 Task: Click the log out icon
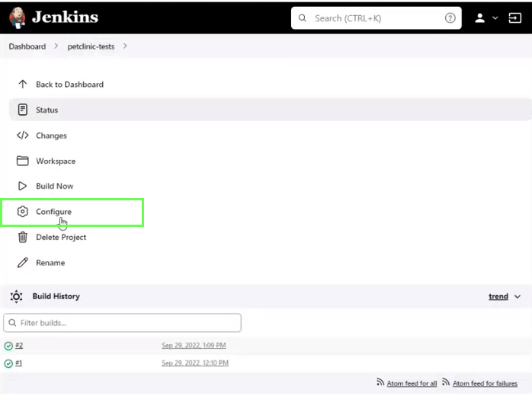515,18
